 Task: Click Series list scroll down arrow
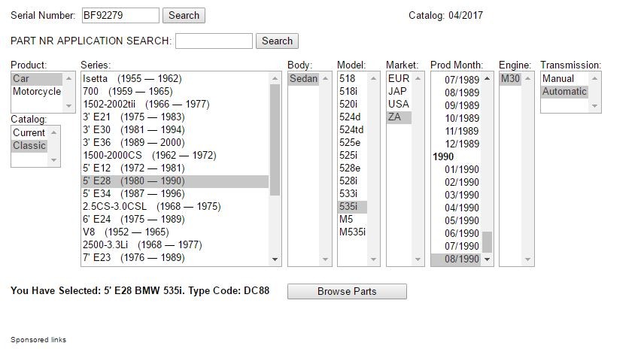(x=275, y=259)
